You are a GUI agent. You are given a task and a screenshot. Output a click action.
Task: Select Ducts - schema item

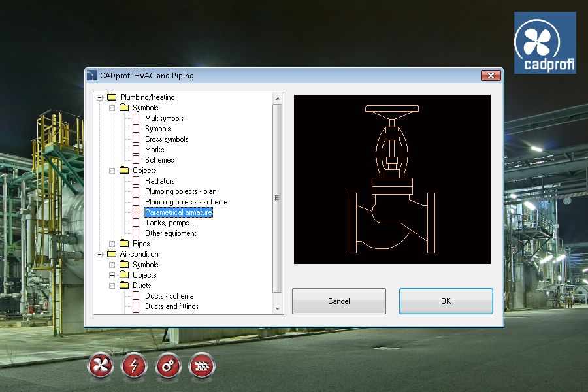point(169,296)
